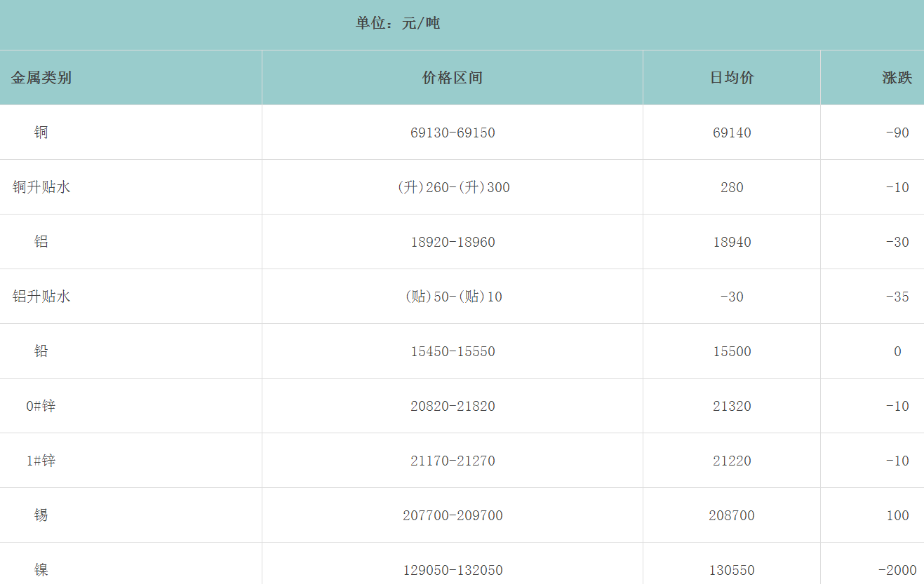The image size is (924, 584).
Task: Click the 铝升贴水 row label
Action: 41,297
